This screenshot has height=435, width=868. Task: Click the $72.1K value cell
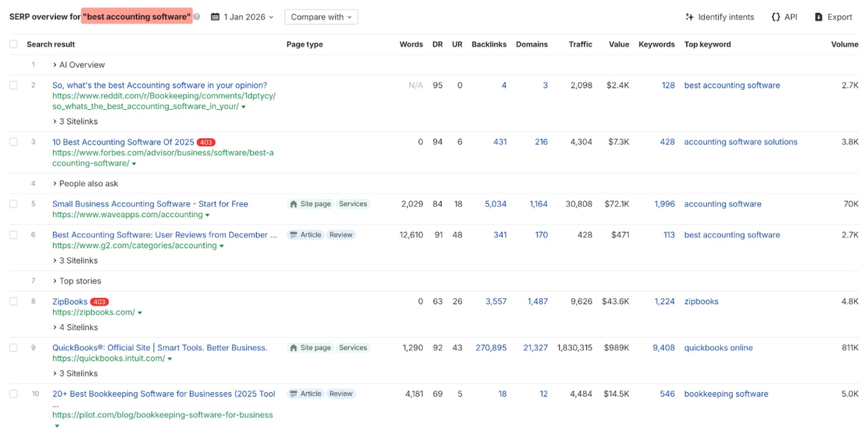(617, 204)
